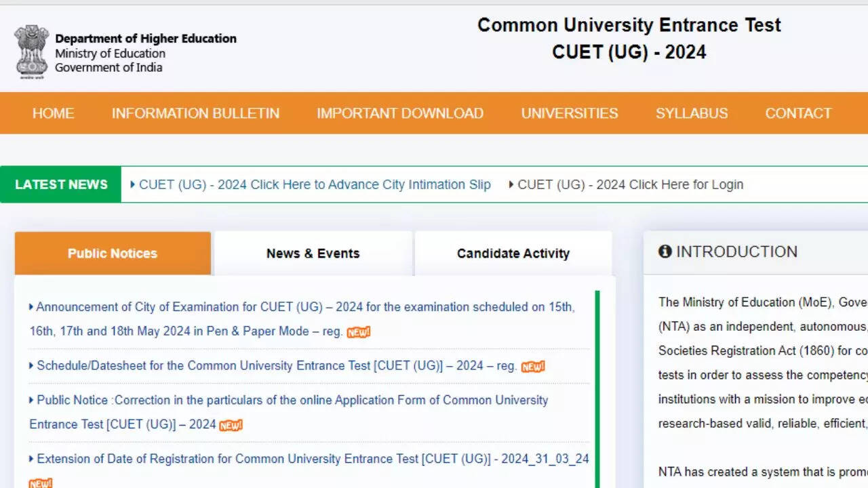The image size is (868, 488).
Task: Switch to Candidate Activity tab
Action: 513,253
